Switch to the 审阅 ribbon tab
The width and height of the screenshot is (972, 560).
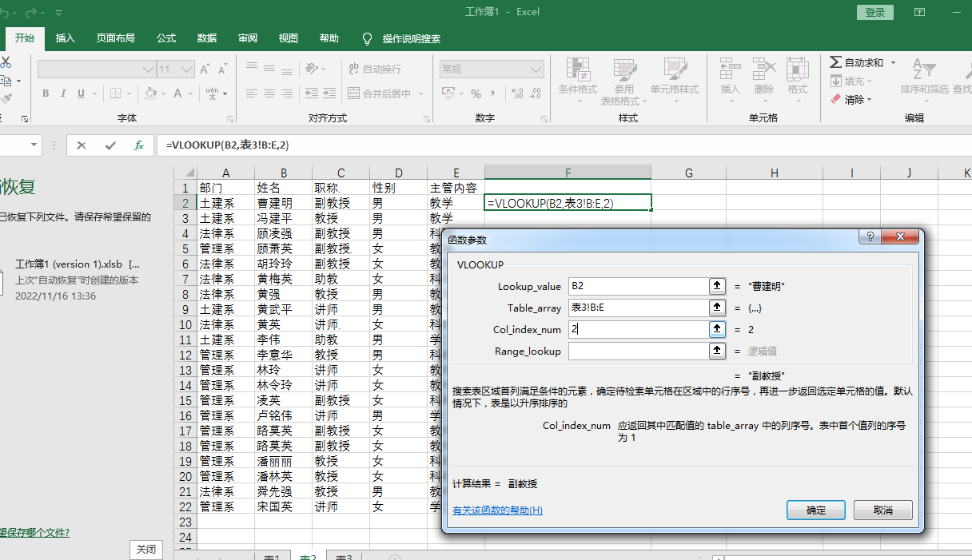point(248,38)
